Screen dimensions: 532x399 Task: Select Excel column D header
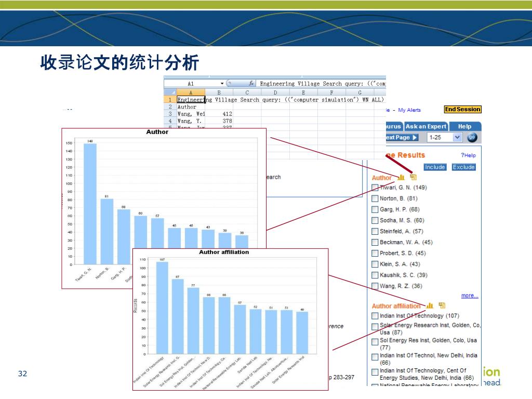point(275,92)
